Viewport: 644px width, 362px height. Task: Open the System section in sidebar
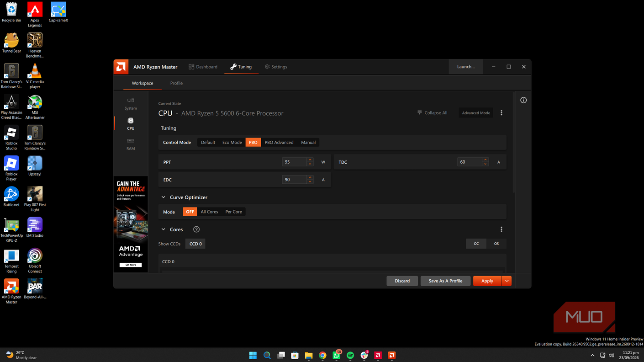coord(131,104)
